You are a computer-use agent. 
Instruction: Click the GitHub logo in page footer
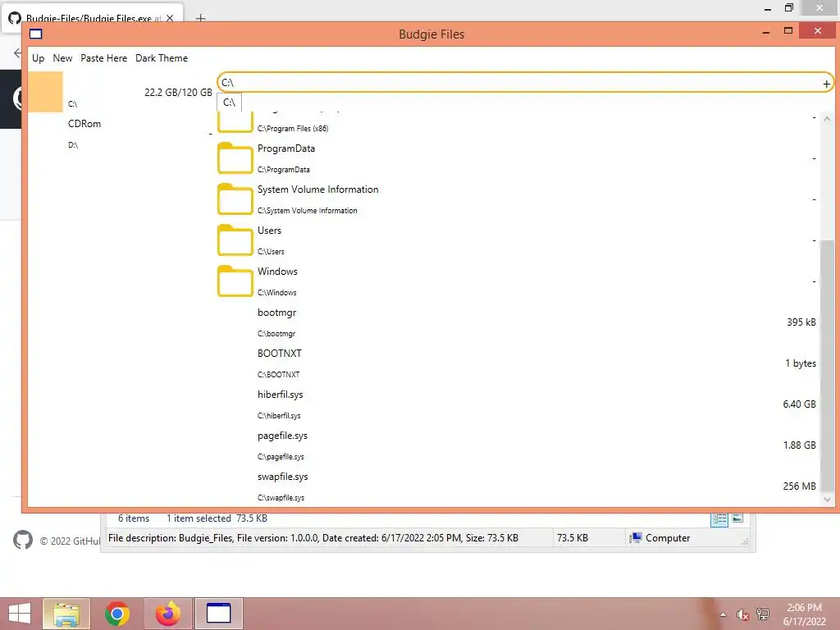[x=22, y=540]
